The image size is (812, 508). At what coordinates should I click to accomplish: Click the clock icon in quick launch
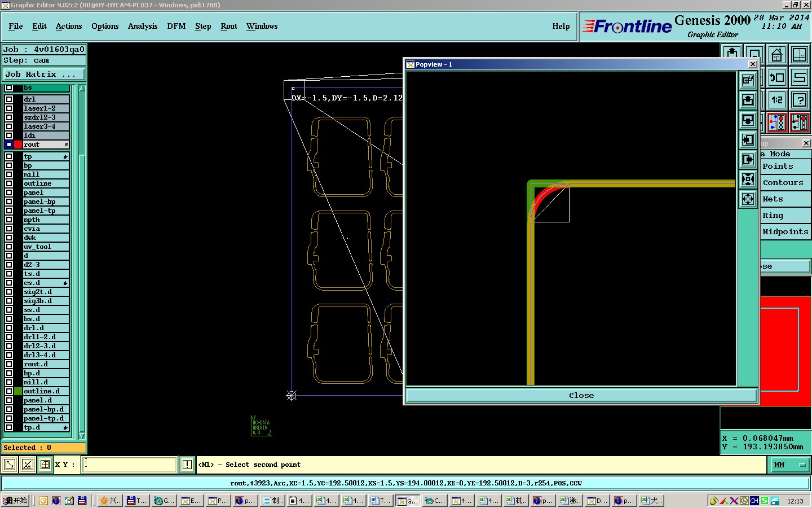click(x=43, y=500)
